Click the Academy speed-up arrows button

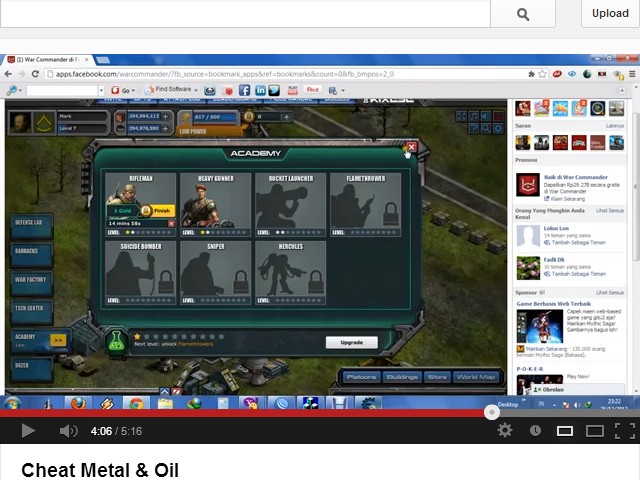[x=58, y=340]
